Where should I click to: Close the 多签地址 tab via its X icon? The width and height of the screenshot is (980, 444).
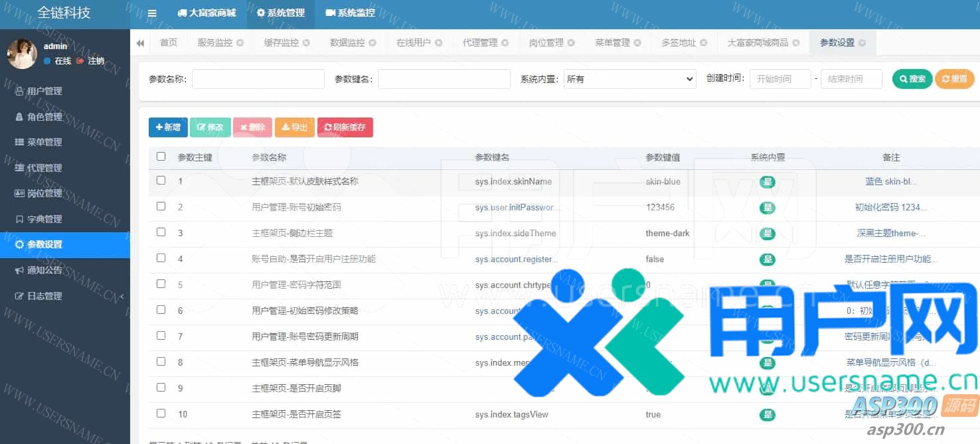pos(703,43)
